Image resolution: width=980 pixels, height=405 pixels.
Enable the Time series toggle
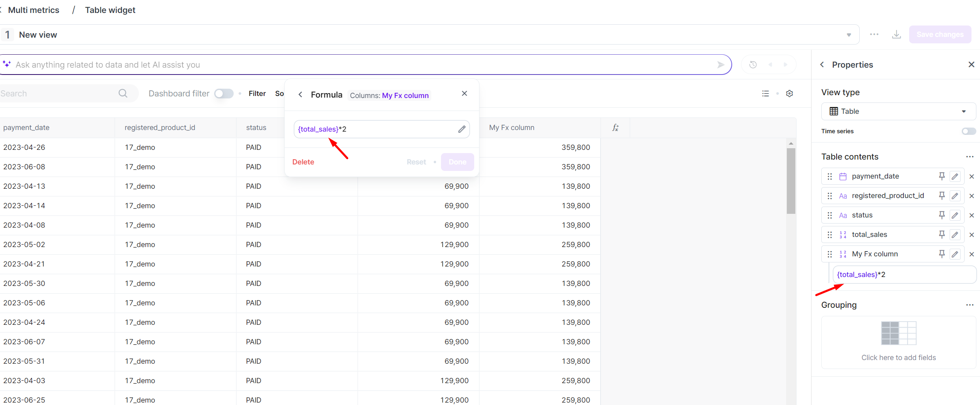click(x=968, y=131)
